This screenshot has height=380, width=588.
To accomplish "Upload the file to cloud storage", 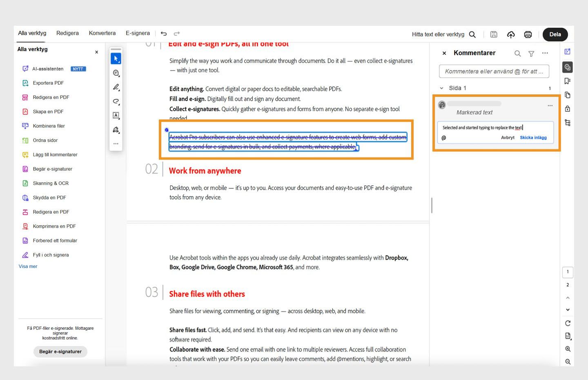I will click(511, 34).
